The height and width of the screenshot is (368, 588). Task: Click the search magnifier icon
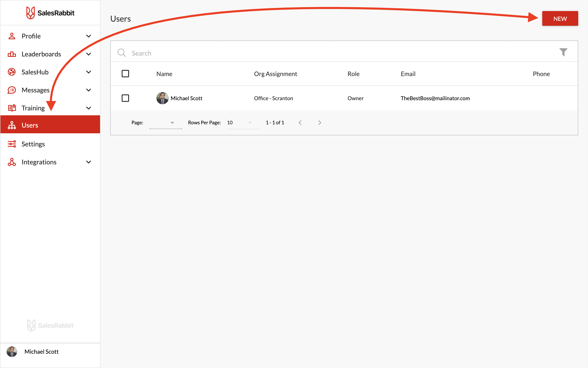pyautogui.click(x=121, y=53)
